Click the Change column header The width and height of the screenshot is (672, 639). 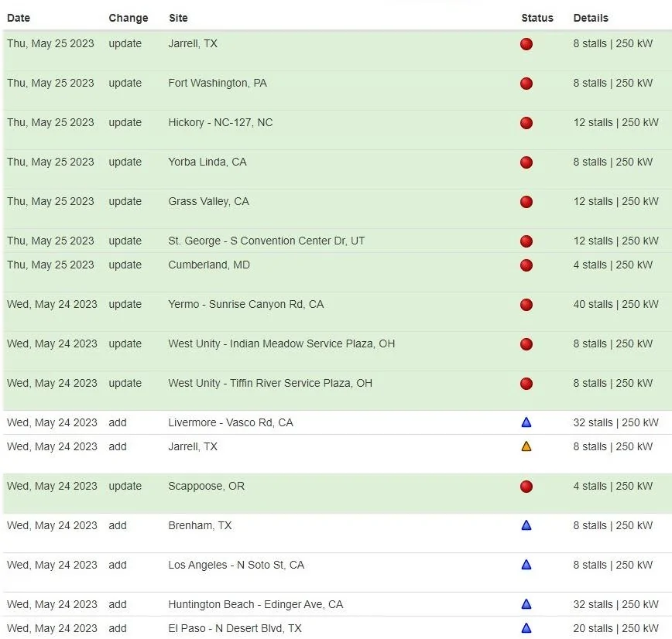click(x=129, y=18)
